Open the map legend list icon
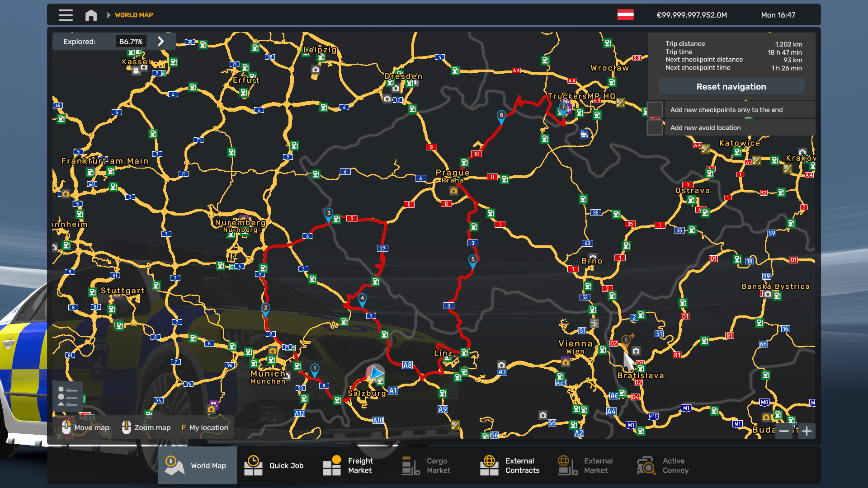This screenshot has height=488, width=868. click(68, 396)
